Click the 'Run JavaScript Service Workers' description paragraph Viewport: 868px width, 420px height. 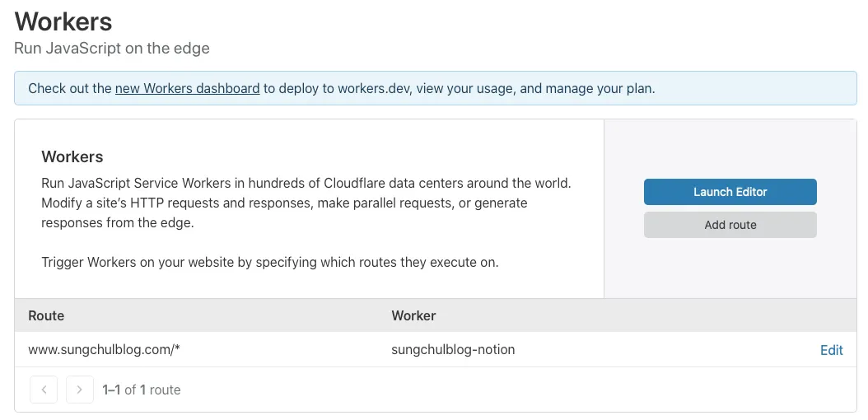pos(306,203)
